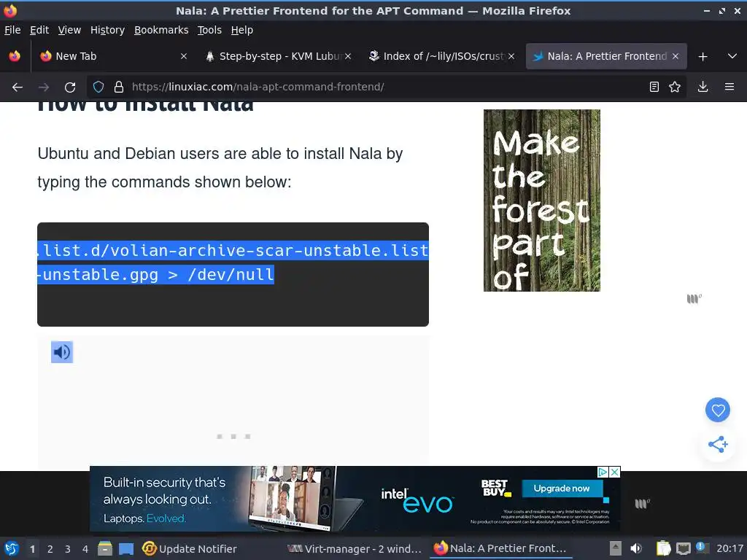Open the tracking protection shield icon
Screen dimensions: 747x560
coord(98,87)
